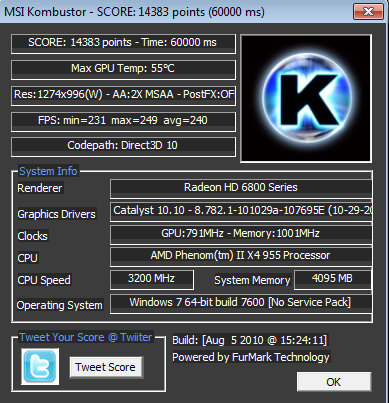
Task: Select the 3200 MHz CPU speed field
Action: [152, 280]
